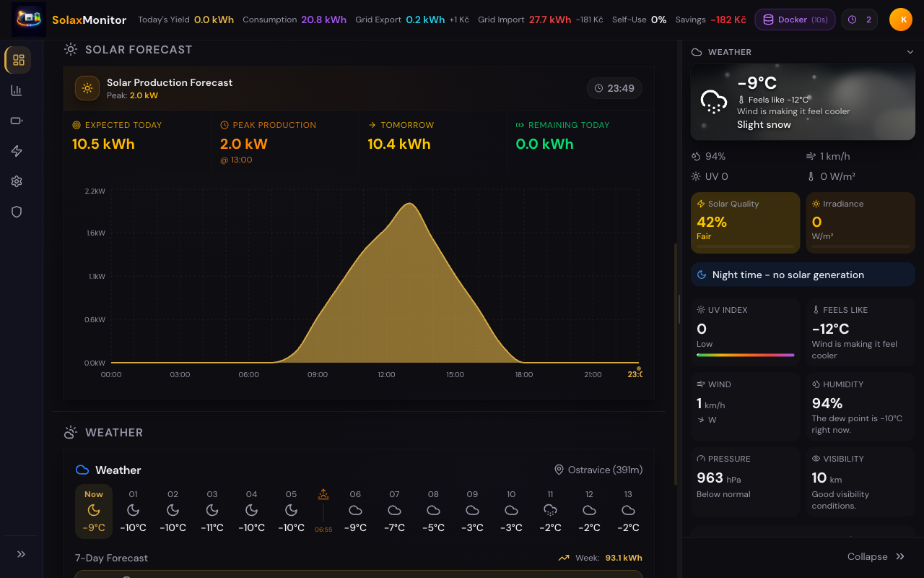
Task: Click the 23:49 time badge
Action: click(x=614, y=88)
